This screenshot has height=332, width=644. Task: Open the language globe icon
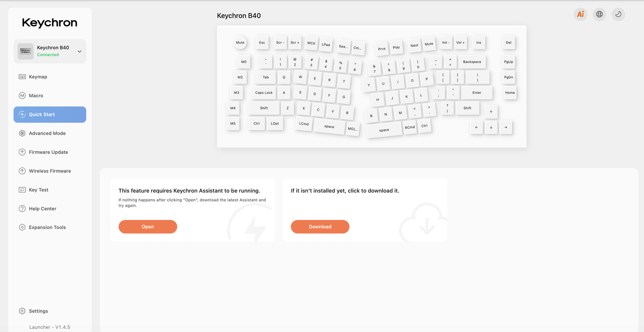(x=599, y=14)
